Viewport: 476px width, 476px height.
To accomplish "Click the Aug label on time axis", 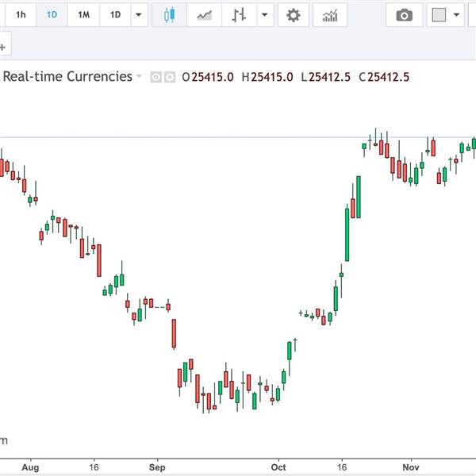I will [x=30, y=467].
